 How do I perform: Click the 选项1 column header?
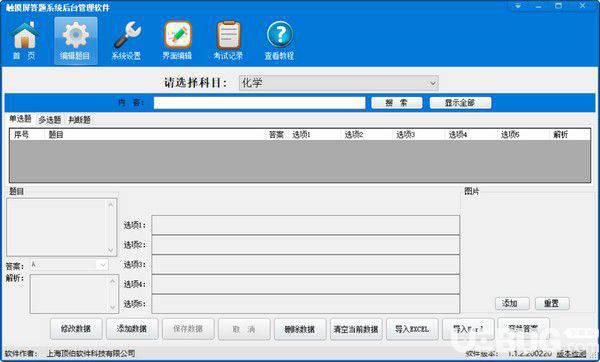click(x=302, y=135)
